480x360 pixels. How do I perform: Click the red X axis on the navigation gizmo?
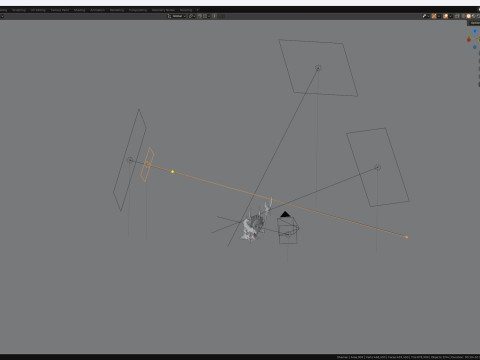pyautogui.click(x=469, y=40)
